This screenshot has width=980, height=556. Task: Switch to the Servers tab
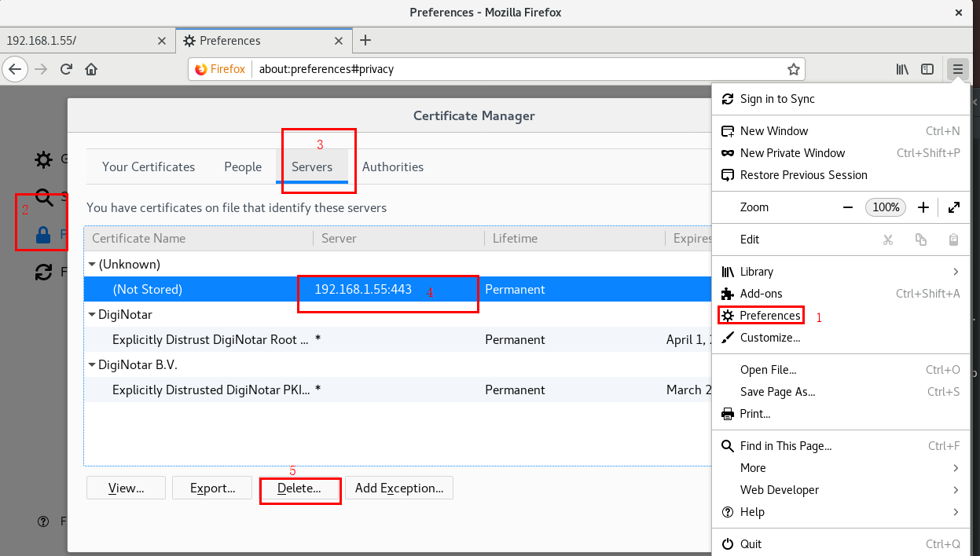point(312,166)
